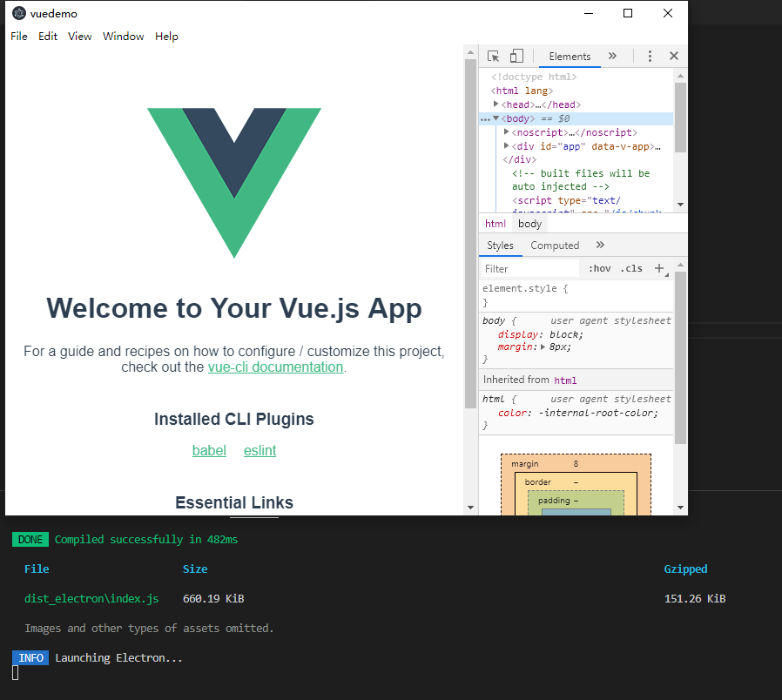Click the More tabs chevron next to Elements
This screenshot has width=782, height=700.
(612, 56)
